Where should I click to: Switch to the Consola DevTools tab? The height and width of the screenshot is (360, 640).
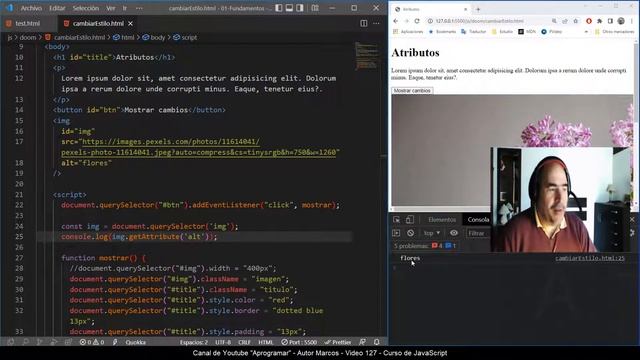[x=478, y=220]
